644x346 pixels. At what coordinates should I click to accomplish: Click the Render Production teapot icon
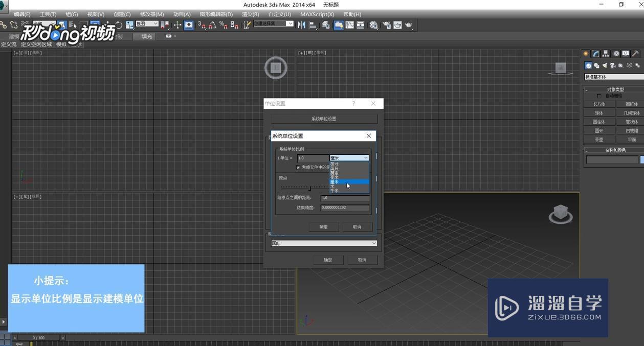pyautogui.click(x=409, y=25)
